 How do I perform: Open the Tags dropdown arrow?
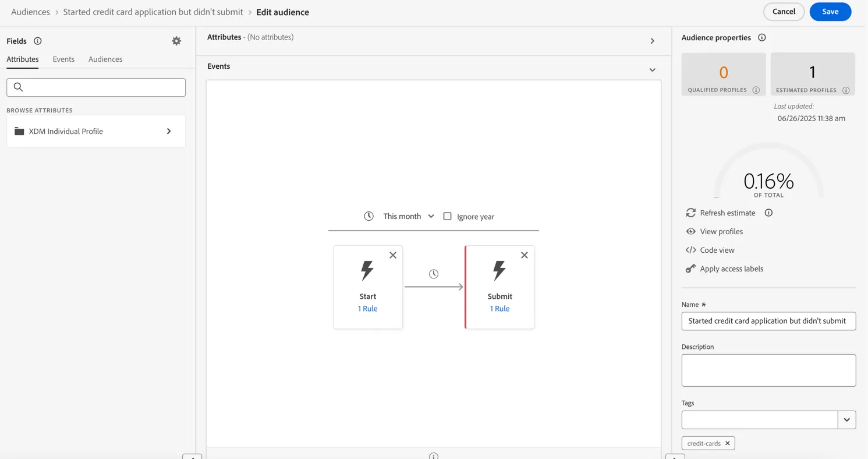pos(846,420)
